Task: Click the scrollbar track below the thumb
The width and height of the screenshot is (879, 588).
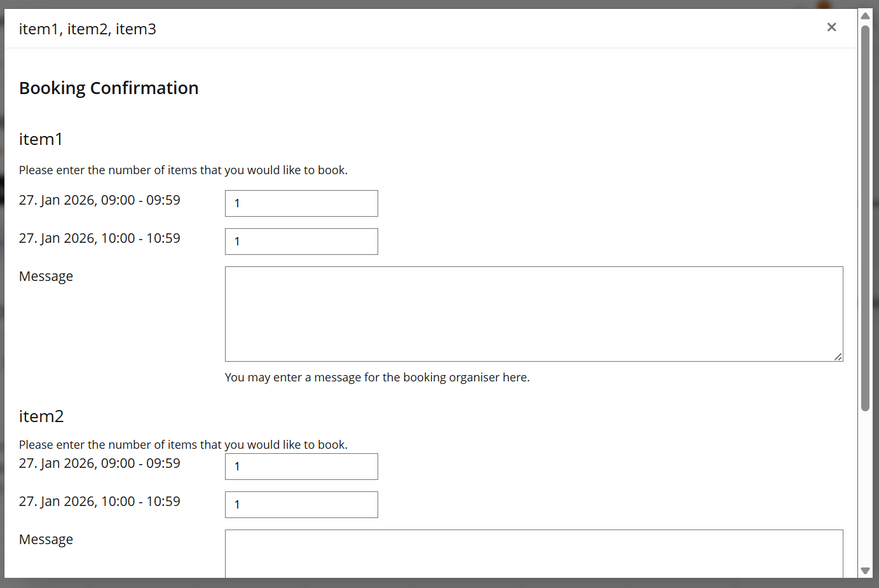Action: [865, 489]
